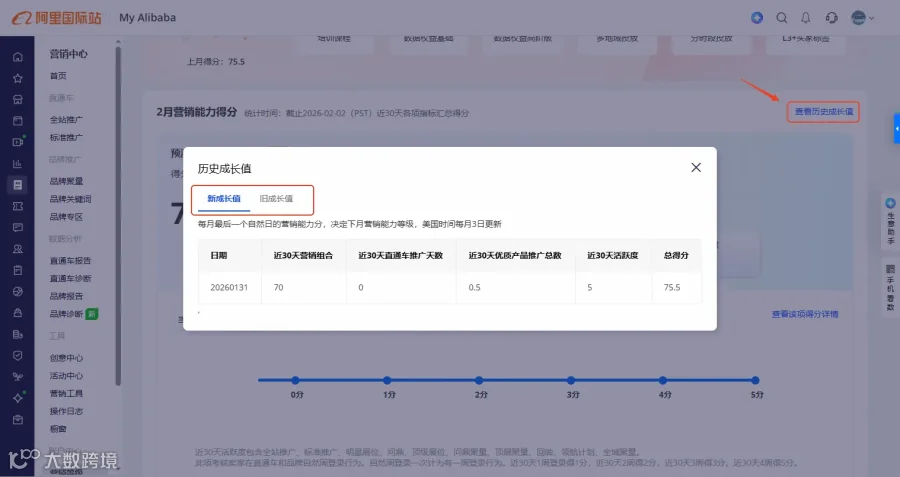900x477 pixels.
Task: Open the search icon in top bar
Action: pyautogui.click(x=782, y=18)
